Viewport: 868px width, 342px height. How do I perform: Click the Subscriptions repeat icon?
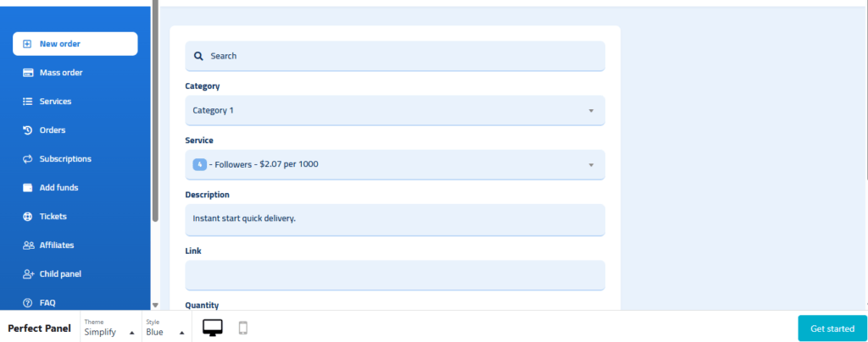click(28, 158)
